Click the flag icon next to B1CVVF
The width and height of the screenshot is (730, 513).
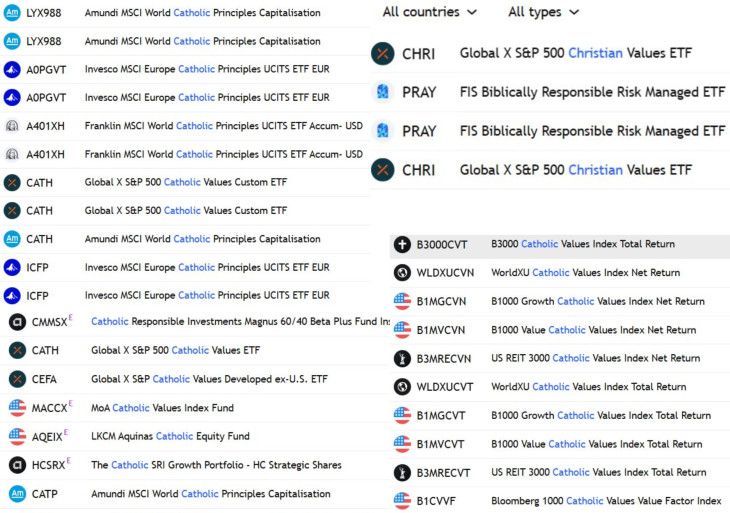pyautogui.click(x=402, y=501)
